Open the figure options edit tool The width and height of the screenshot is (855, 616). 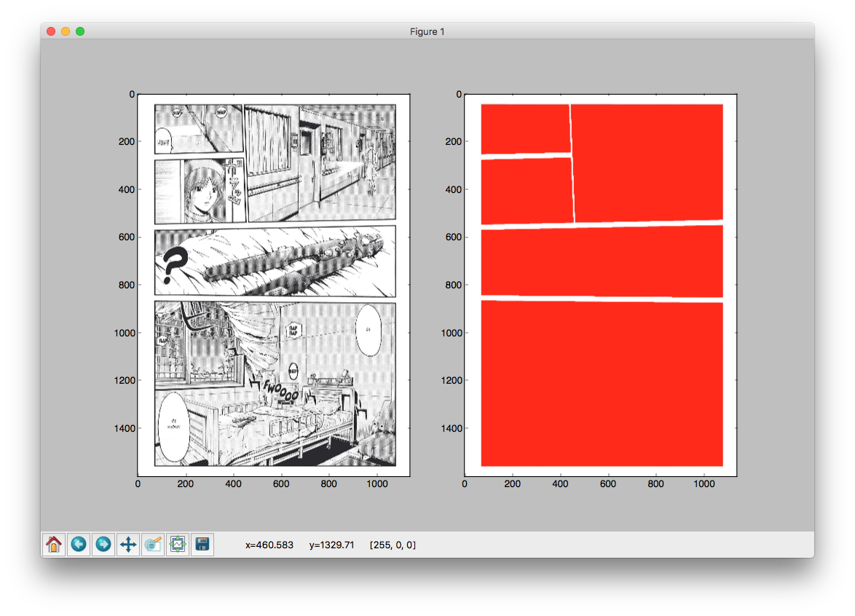(153, 544)
